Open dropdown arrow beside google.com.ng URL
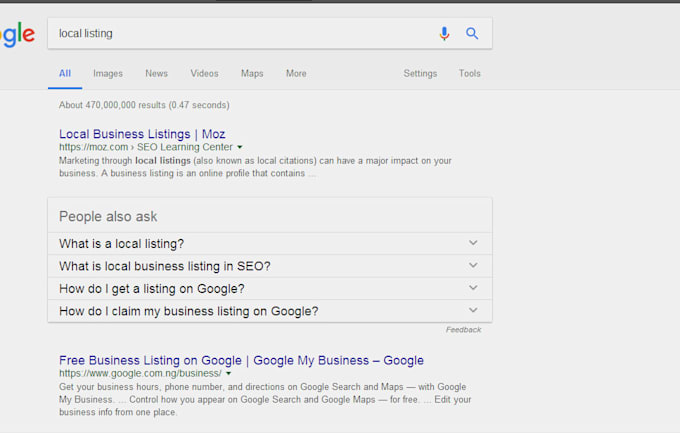 coord(229,373)
